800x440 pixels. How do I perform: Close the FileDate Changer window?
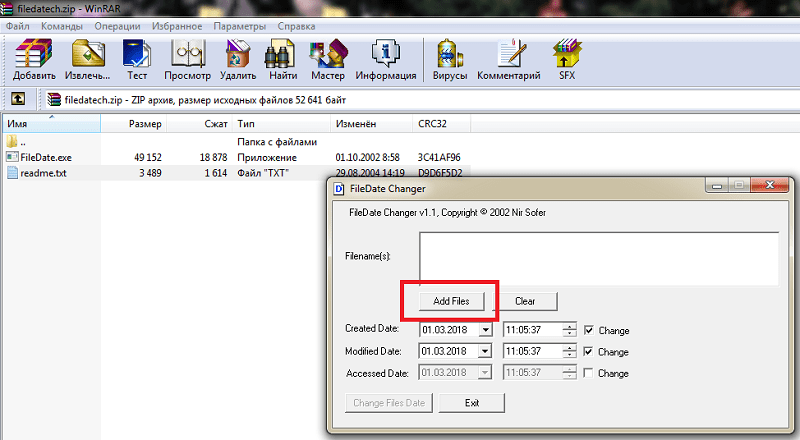tap(770, 185)
